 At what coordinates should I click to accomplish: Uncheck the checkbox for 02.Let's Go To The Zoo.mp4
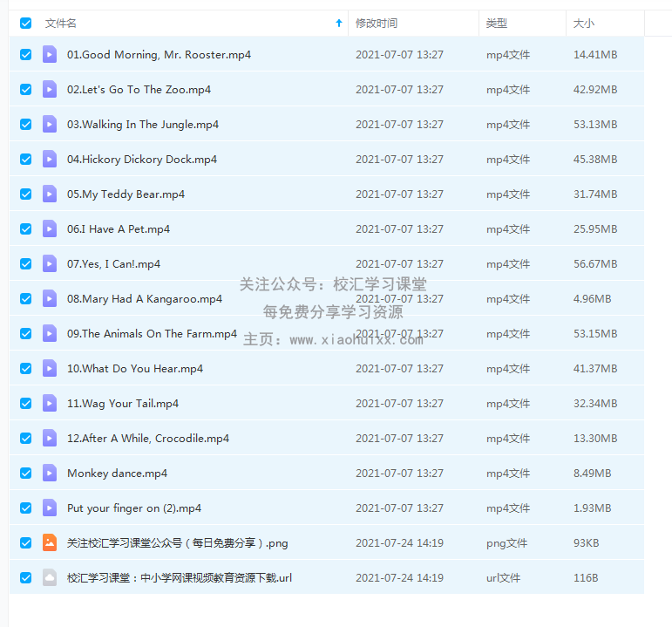pos(25,89)
